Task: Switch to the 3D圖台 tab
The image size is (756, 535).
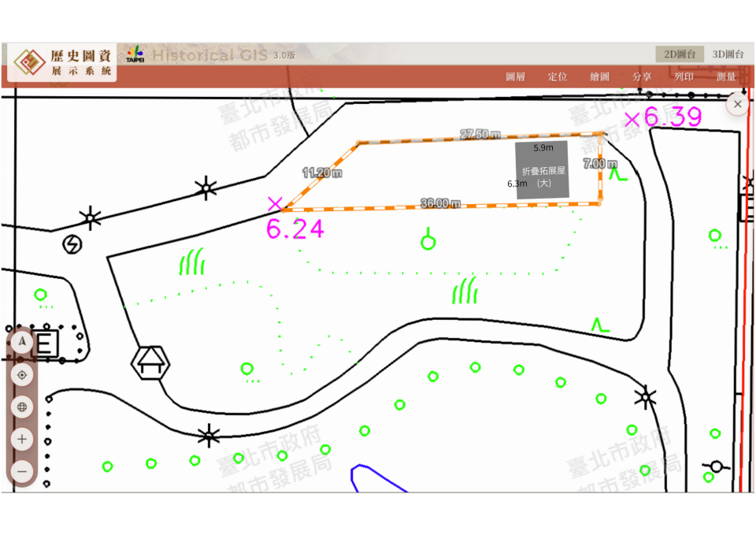Action: click(x=728, y=54)
